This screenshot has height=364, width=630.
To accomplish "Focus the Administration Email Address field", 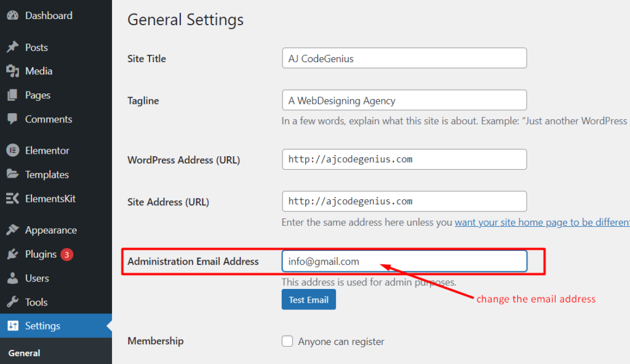I will tap(404, 261).
